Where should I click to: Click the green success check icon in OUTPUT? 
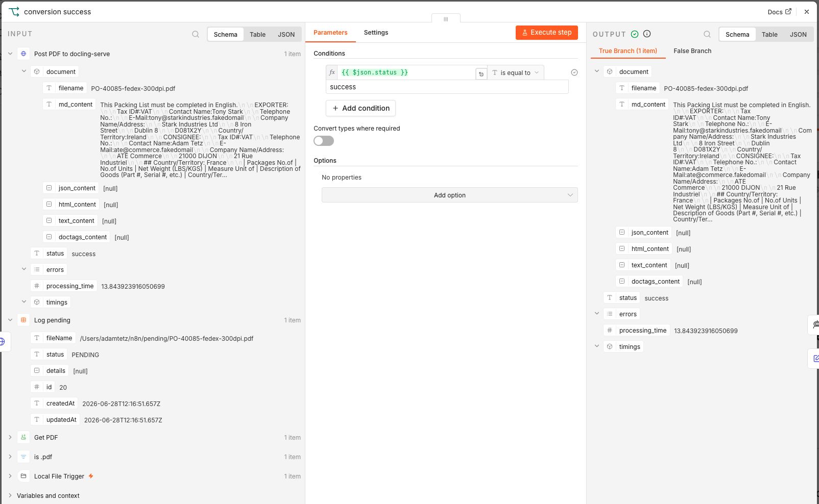[x=635, y=34]
